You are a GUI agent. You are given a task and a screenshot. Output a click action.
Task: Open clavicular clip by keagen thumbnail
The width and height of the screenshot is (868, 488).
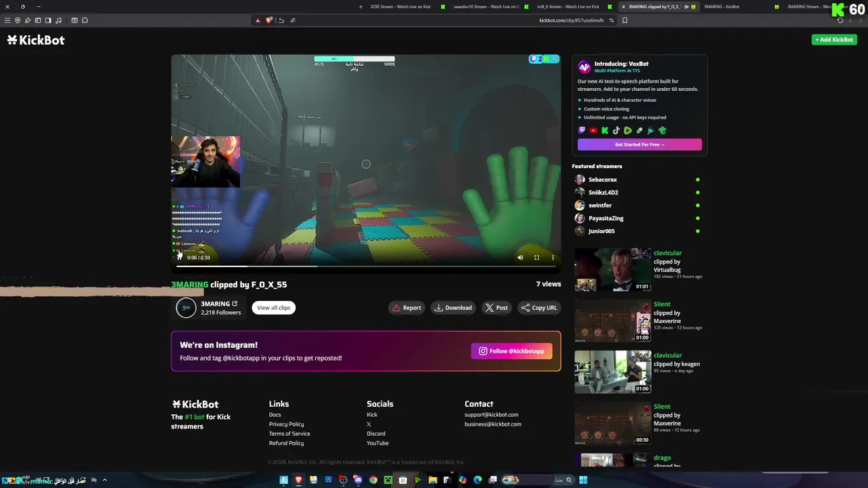612,371
